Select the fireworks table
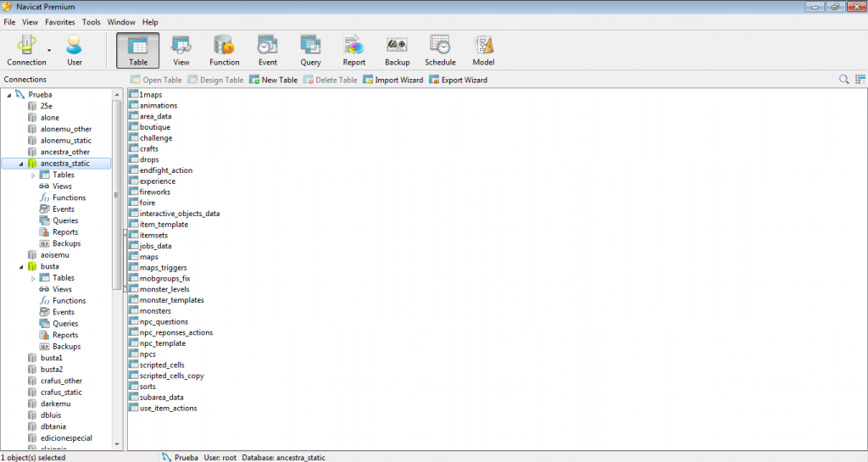Viewport: 868px width, 462px height. tap(150, 192)
